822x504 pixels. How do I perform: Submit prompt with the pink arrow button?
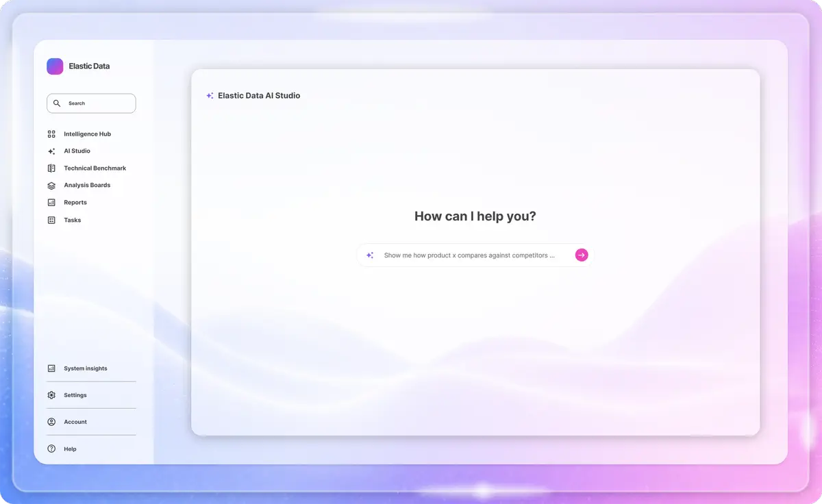click(582, 255)
